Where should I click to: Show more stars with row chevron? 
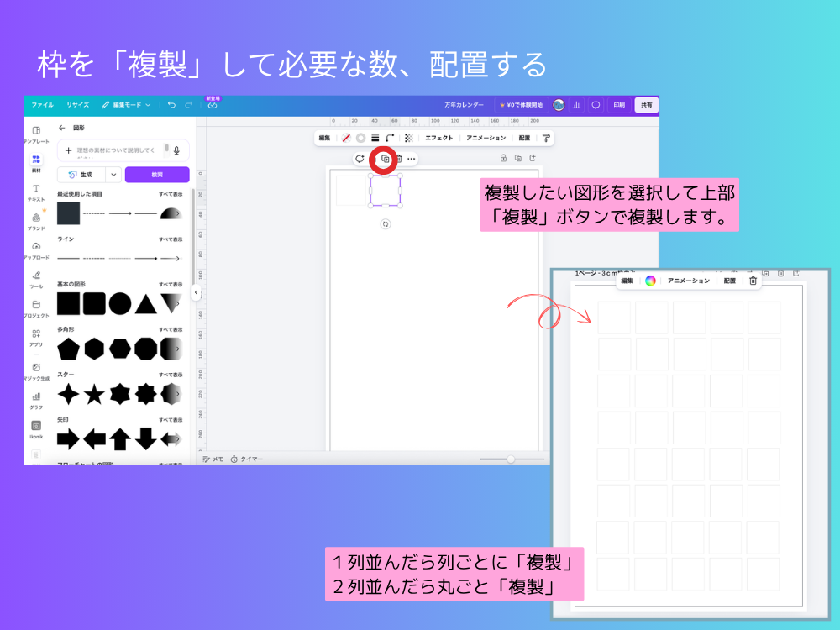pyautogui.click(x=177, y=394)
